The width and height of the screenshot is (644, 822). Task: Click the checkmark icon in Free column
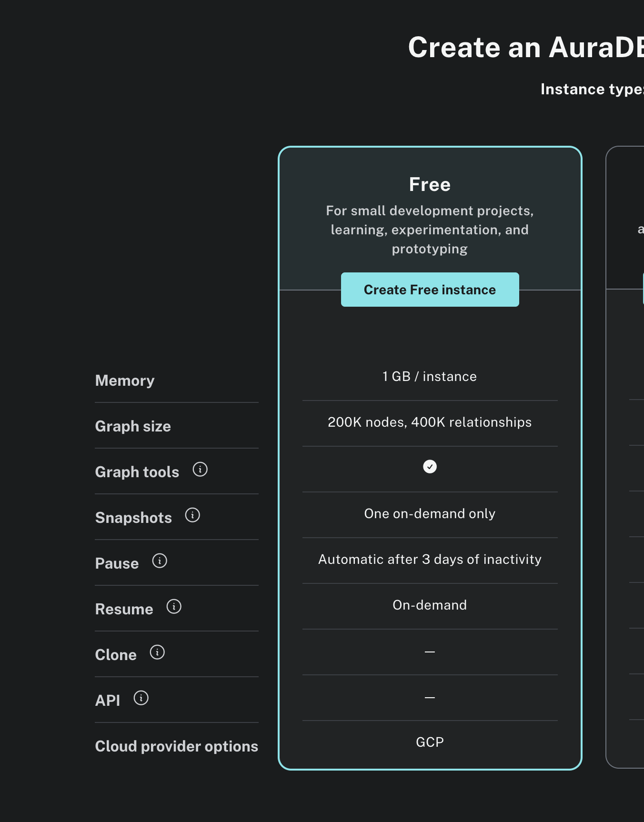tap(430, 467)
